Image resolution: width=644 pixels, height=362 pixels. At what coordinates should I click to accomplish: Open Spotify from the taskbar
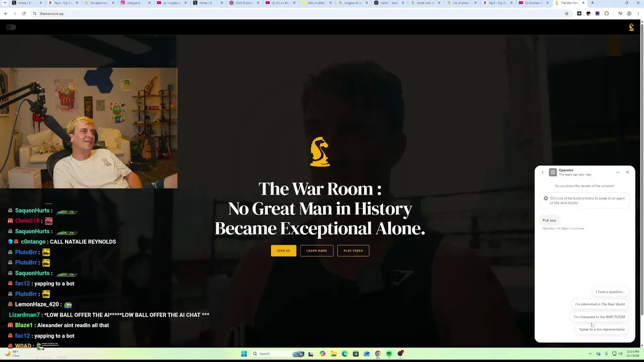tap(389, 354)
